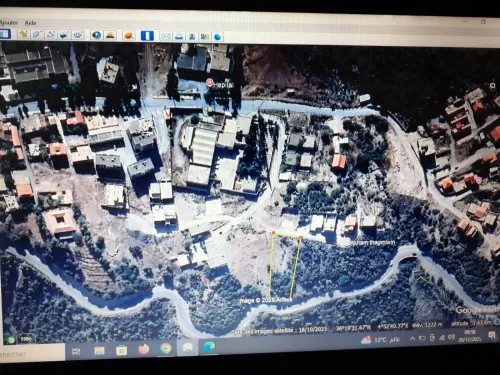Open Task View from the taskbar

(76, 351)
